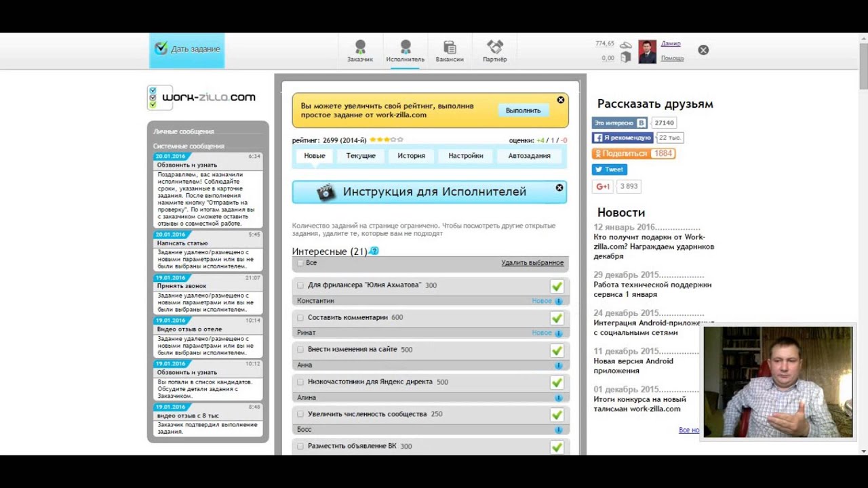
Task: Click green checkmark for Юлия Ахматова task
Action: click(x=557, y=286)
